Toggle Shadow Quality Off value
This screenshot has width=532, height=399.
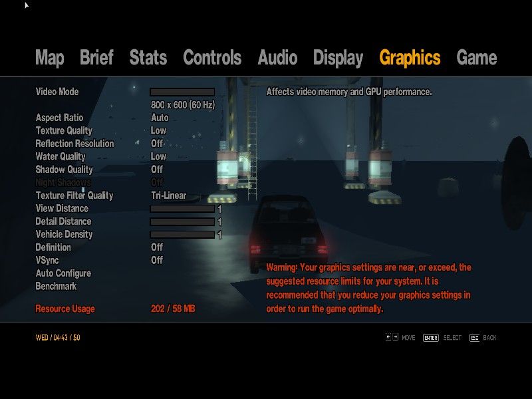coord(157,170)
